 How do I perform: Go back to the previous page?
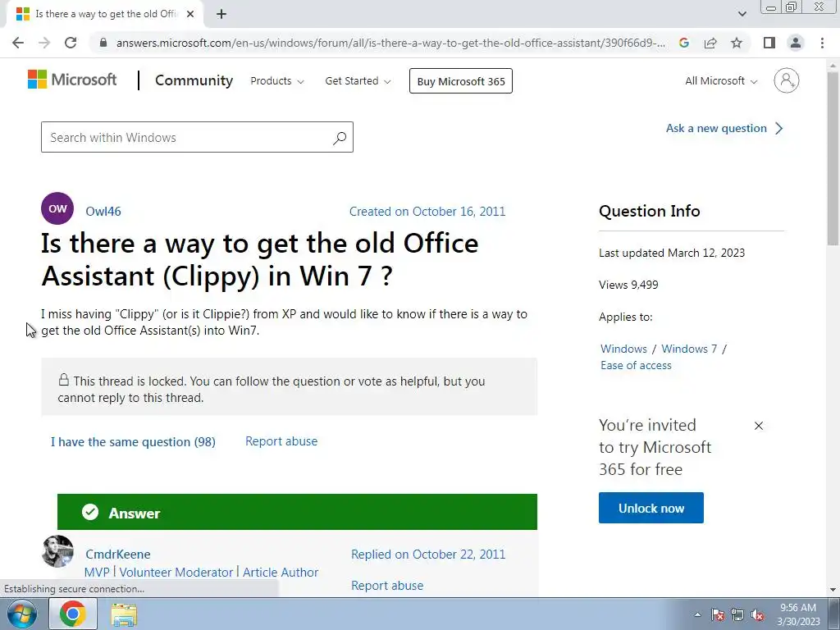point(18,43)
